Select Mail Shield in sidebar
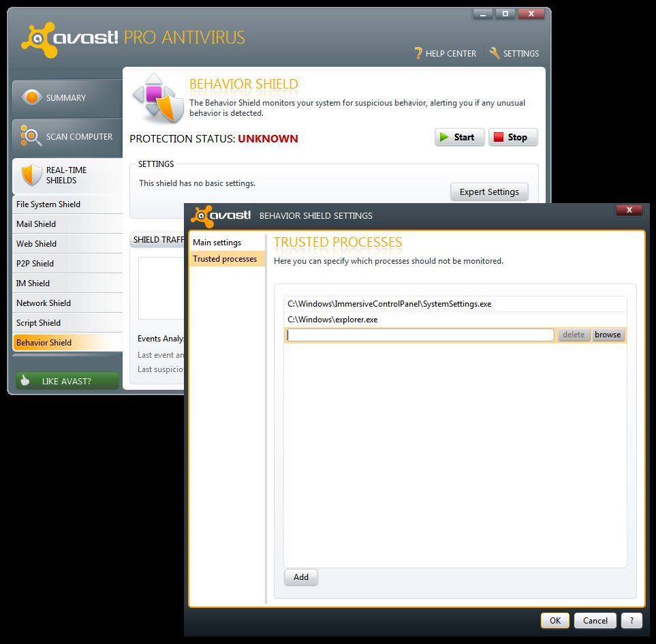The width and height of the screenshot is (656, 644). 67,224
